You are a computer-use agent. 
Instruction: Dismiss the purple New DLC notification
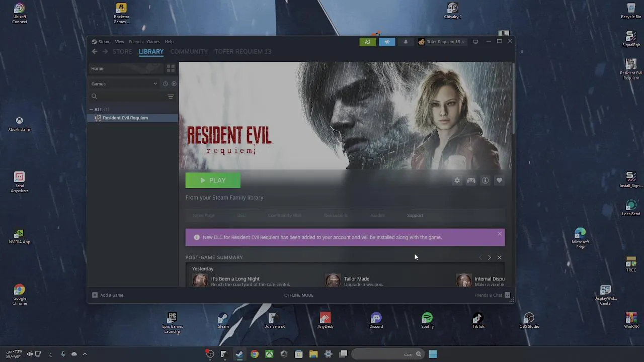click(500, 234)
